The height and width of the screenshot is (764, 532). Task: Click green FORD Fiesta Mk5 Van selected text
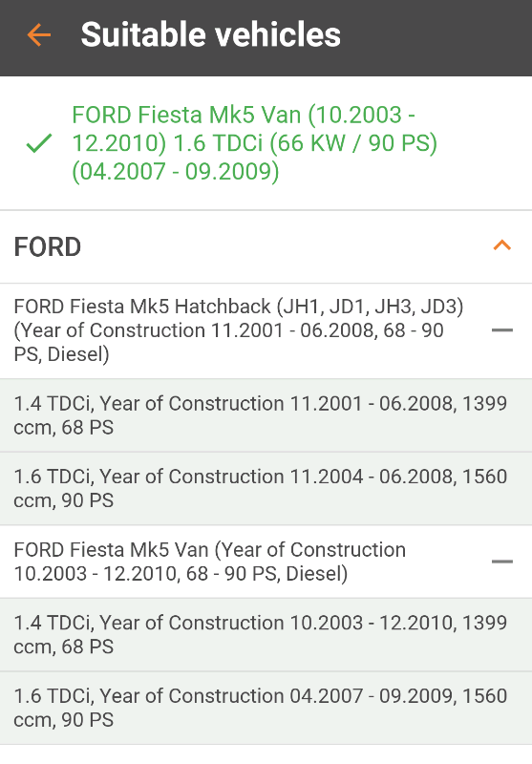point(255,143)
